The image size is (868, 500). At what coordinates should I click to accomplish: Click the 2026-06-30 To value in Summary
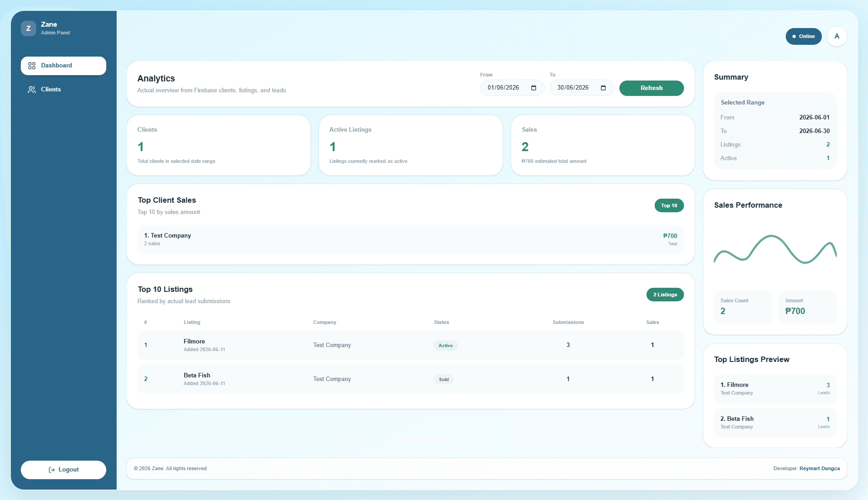814,131
